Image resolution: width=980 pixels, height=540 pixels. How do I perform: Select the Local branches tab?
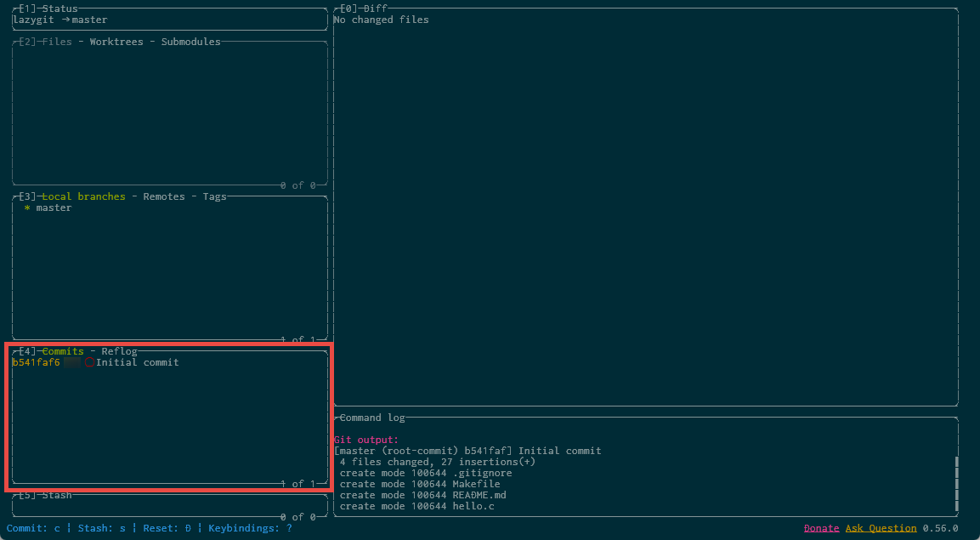coord(83,196)
